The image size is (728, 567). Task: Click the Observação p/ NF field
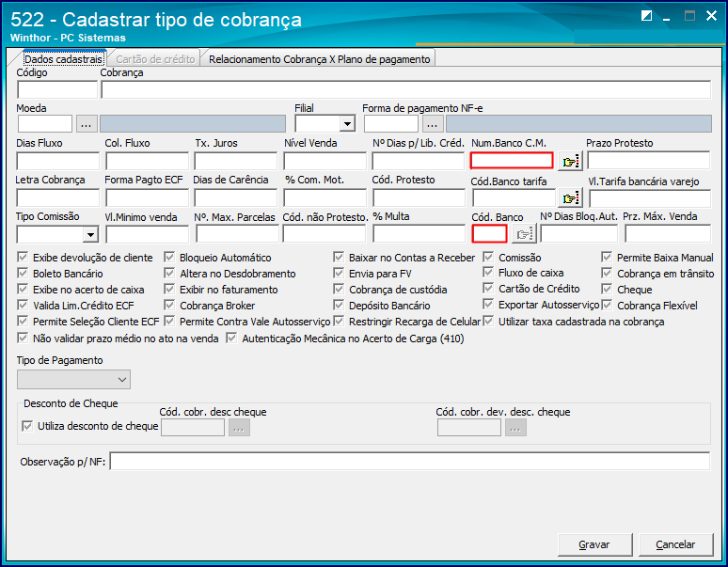click(410, 461)
